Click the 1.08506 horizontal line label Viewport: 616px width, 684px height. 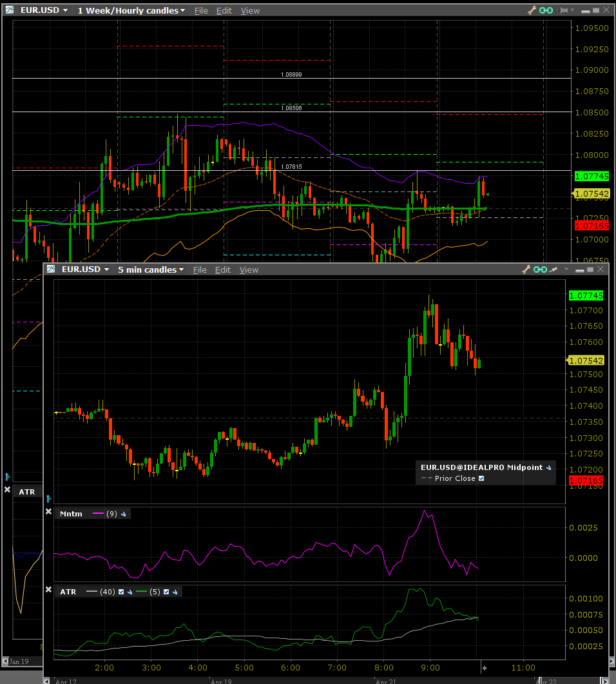291,108
